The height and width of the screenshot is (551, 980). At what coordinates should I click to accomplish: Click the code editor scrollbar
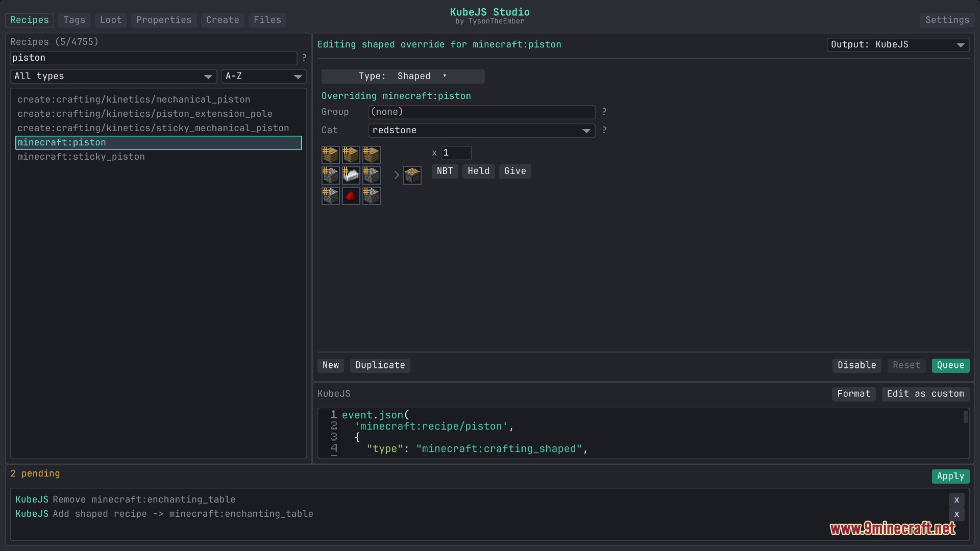click(966, 417)
